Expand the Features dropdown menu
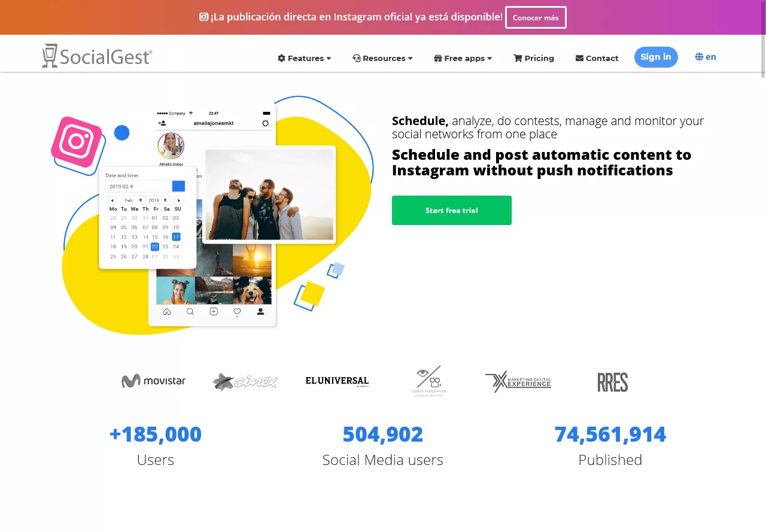The width and height of the screenshot is (766, 532). (305, 58)
